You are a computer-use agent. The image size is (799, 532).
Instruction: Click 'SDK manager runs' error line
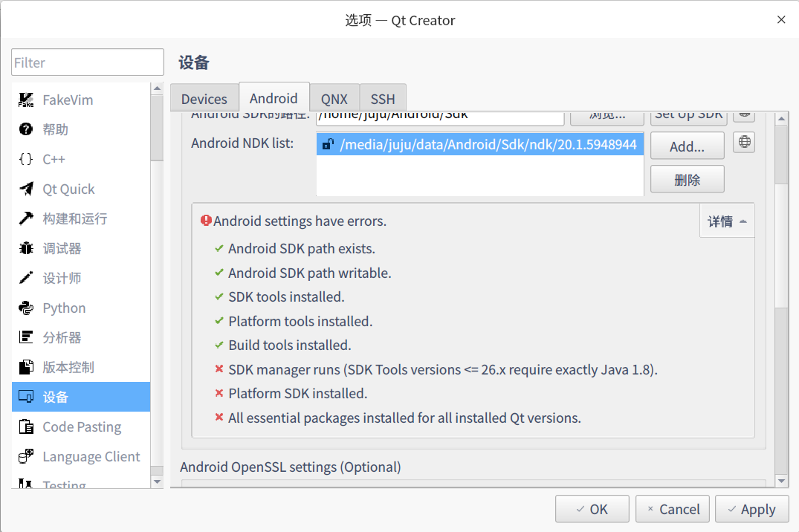coord(443,369)
